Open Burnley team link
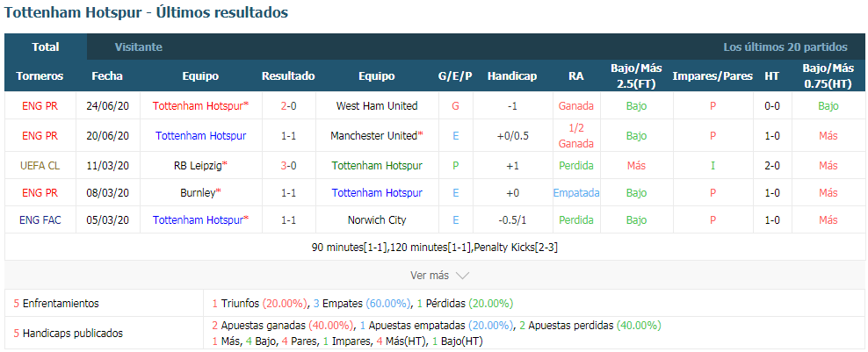 [200, 192]
